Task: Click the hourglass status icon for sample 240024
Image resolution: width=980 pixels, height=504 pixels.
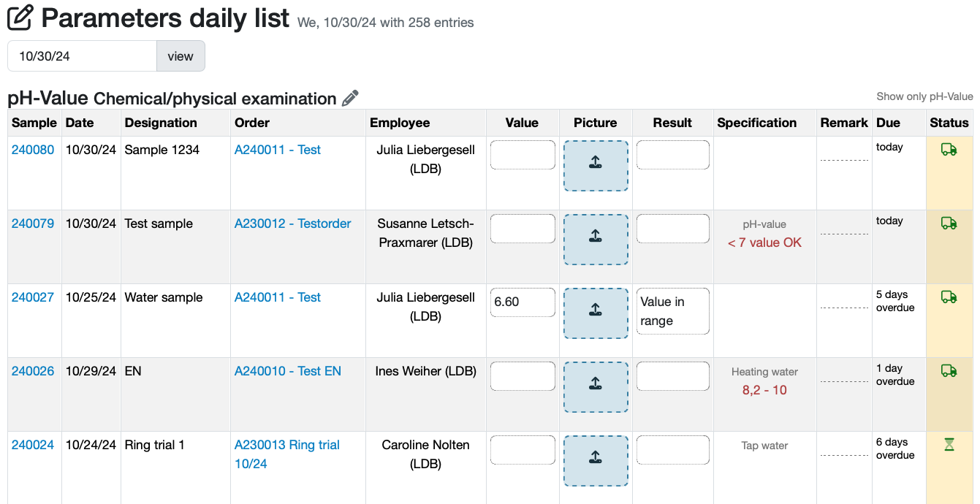Action: [949, 444]
